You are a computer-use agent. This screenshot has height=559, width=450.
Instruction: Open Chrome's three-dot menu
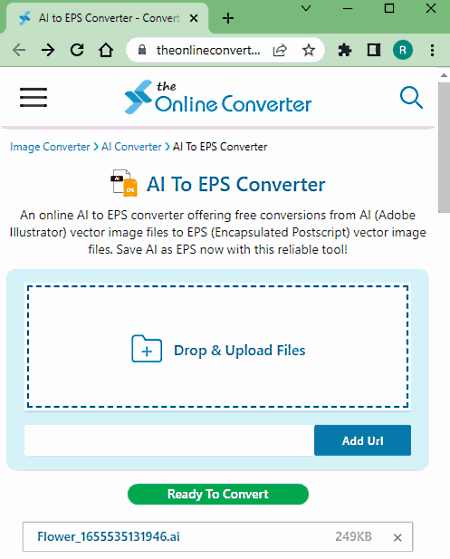(432, 50)
